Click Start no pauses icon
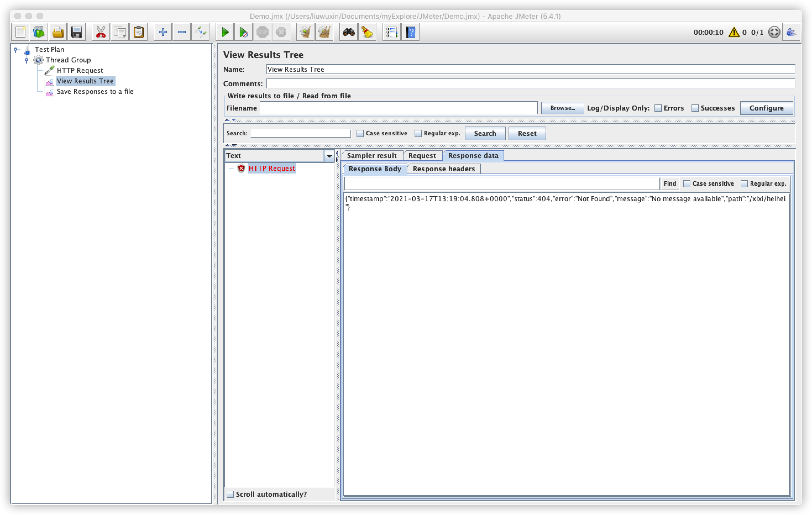This screenshot has height=515, width=812. pyautogui.click(x=243, y=32)
